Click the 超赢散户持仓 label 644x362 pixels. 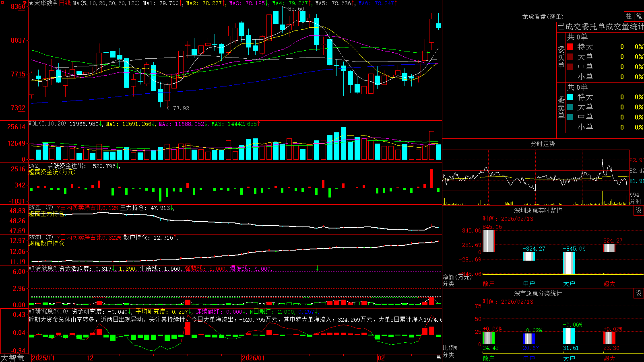[x=46, y=243]
